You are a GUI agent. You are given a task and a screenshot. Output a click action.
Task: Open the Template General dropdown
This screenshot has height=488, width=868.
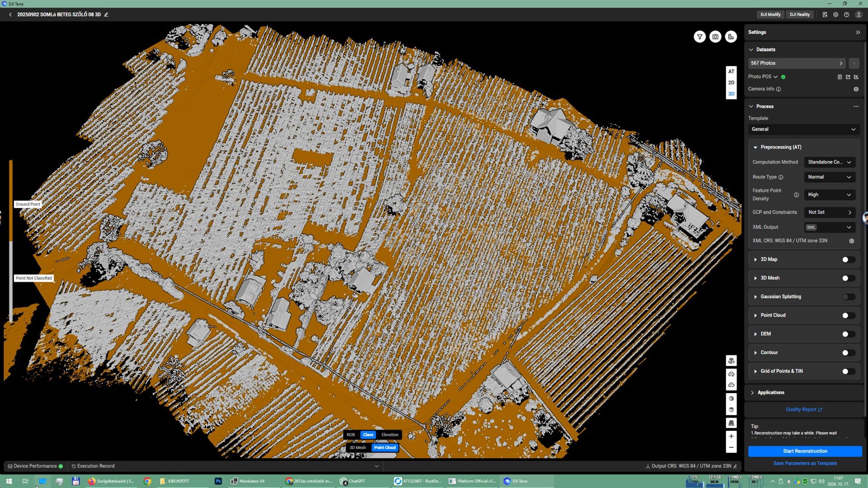tap(803, 129)
